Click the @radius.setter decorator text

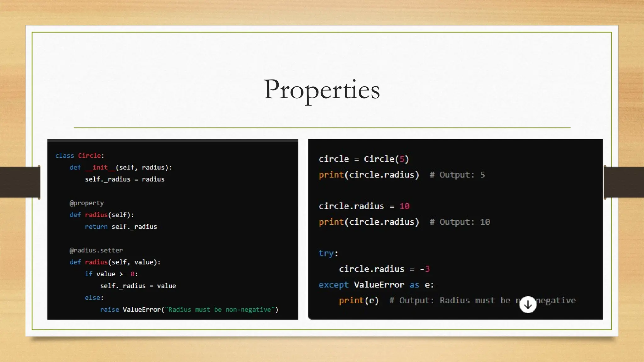[x=96, y=250]
